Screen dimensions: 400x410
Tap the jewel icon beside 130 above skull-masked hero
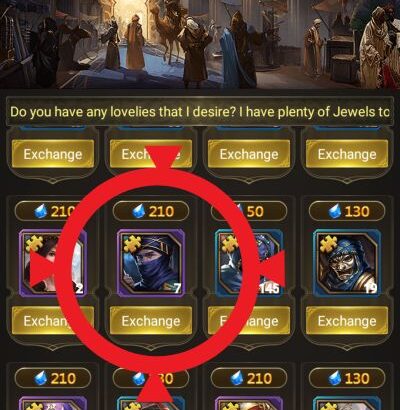point(335,211)
